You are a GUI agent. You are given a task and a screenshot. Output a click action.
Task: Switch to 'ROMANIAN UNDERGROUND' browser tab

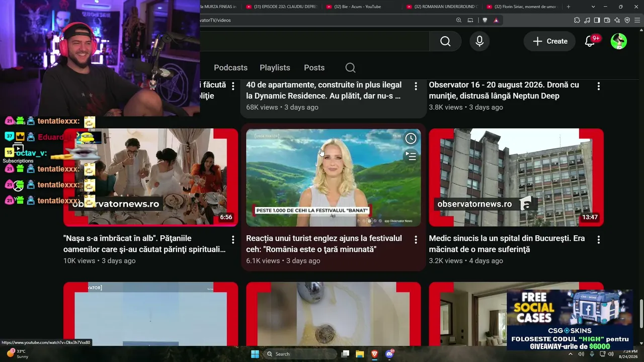click(442, 7)
